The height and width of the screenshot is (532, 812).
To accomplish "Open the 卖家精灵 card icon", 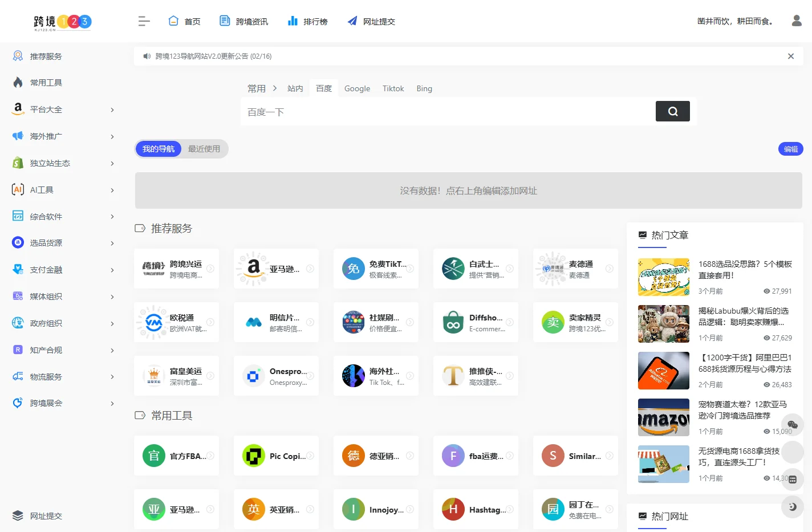I will pos(553,322).
